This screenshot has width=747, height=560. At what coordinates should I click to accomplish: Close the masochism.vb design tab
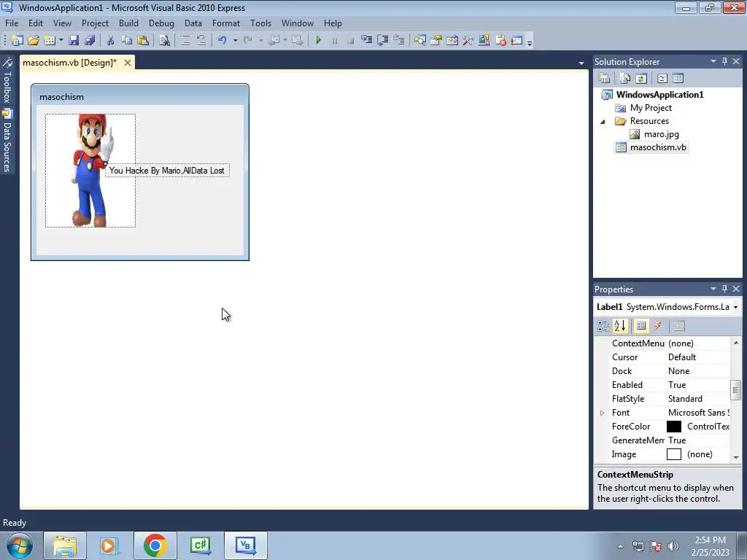(127, 63)
